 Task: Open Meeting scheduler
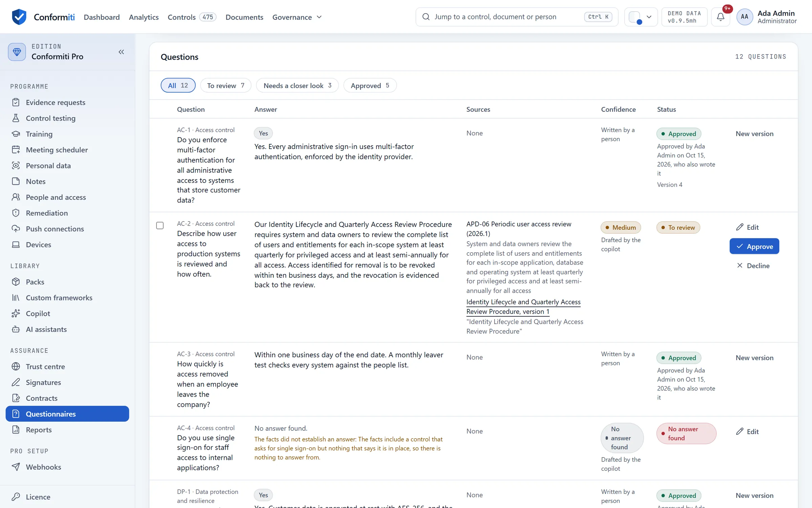click(67, 150)
